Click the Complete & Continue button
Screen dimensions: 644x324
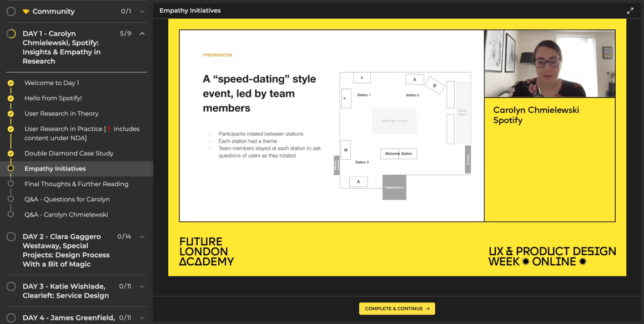click(397, 309)
